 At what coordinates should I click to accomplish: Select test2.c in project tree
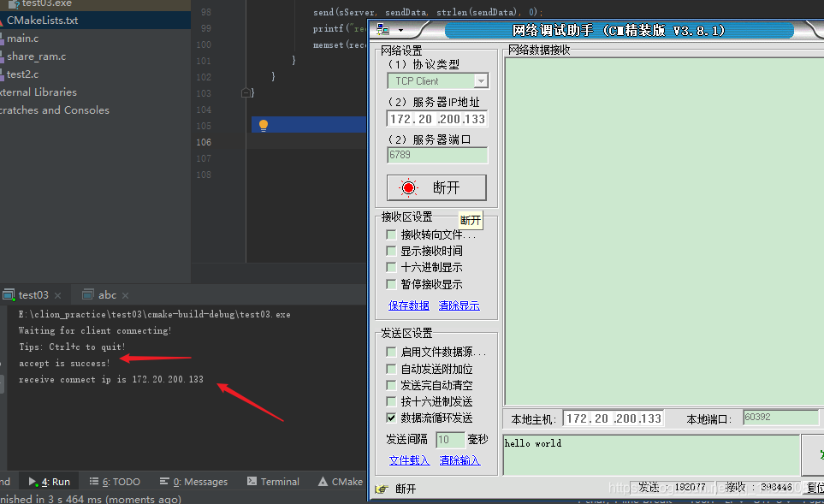click(x=22, y=74)
